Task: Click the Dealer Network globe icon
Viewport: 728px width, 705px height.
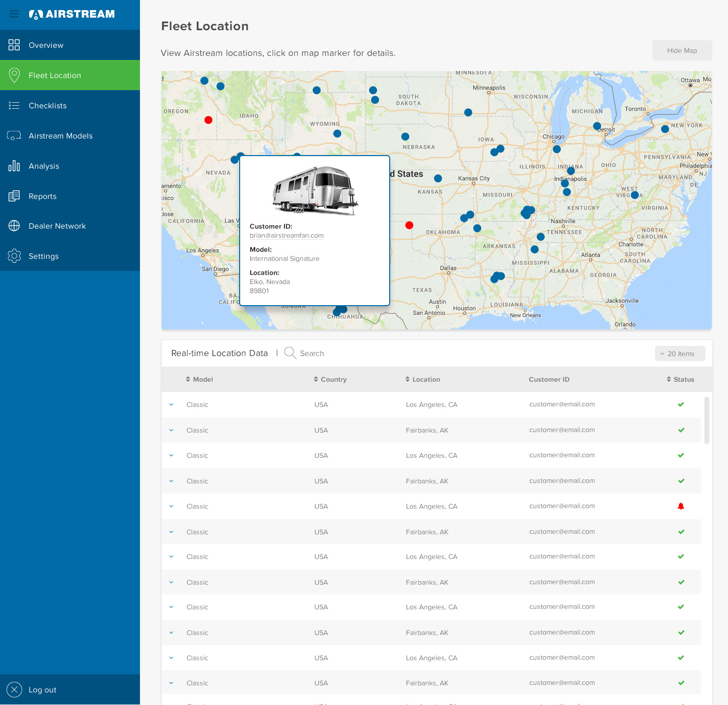Action: tap(14, 226)
